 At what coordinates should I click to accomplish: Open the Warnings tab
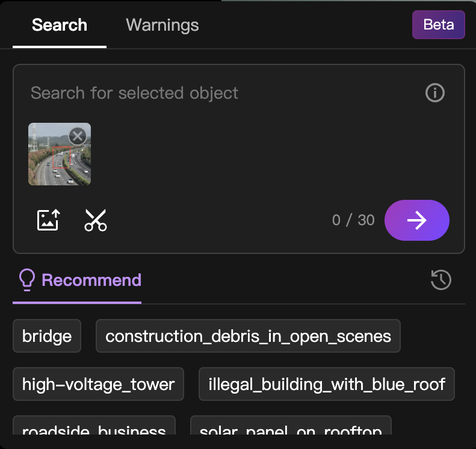point(162,25)
